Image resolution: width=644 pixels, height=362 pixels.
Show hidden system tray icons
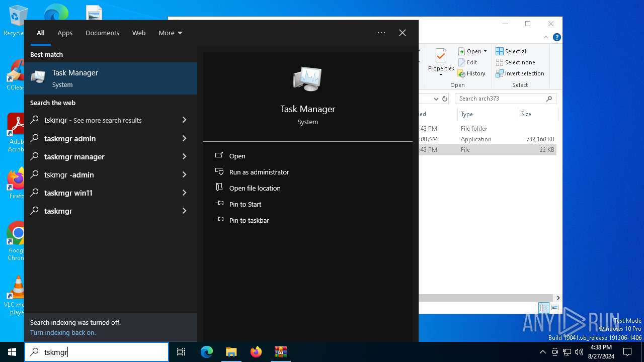(x=542, y=352)
